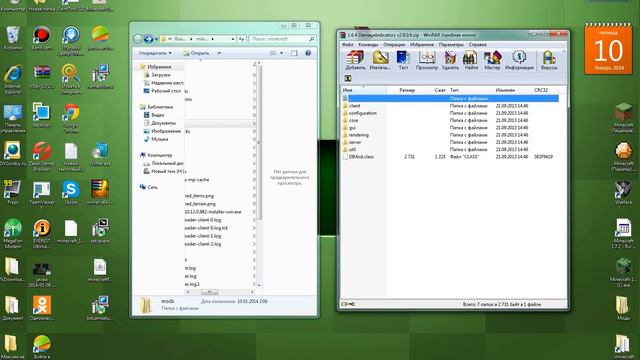The image size is (640, 360).
Task: Click the Просмотр (View) icon in WinRAR
Action: coord(427,60)
